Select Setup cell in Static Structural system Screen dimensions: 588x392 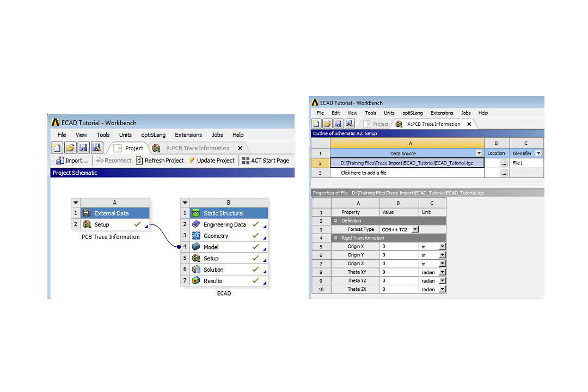coord(229,258)
